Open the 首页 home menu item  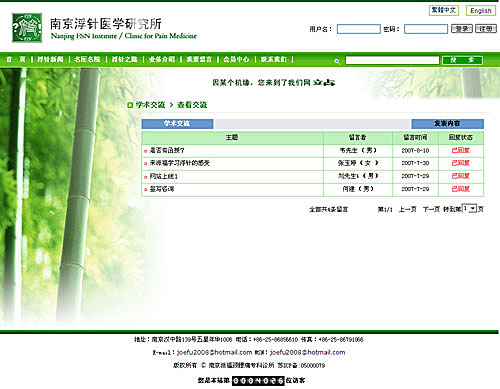coord(16,59)
